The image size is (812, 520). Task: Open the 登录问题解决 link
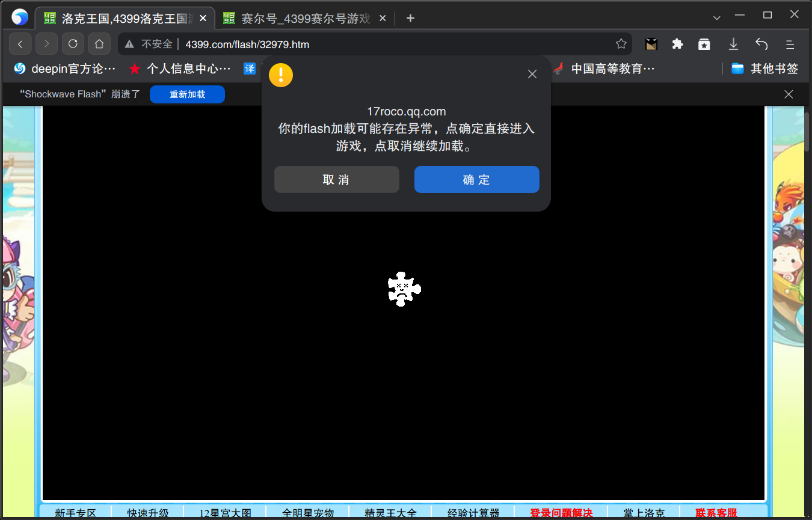pos(561,513)
